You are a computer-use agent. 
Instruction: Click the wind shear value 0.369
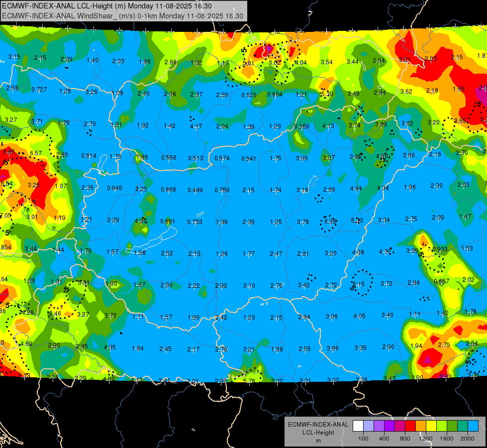(x=301, y=126)
